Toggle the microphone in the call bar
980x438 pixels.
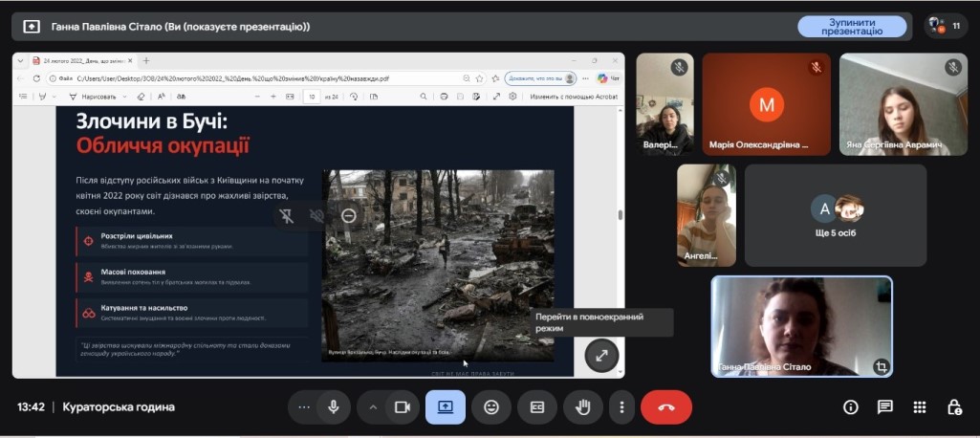click(334, 407)
